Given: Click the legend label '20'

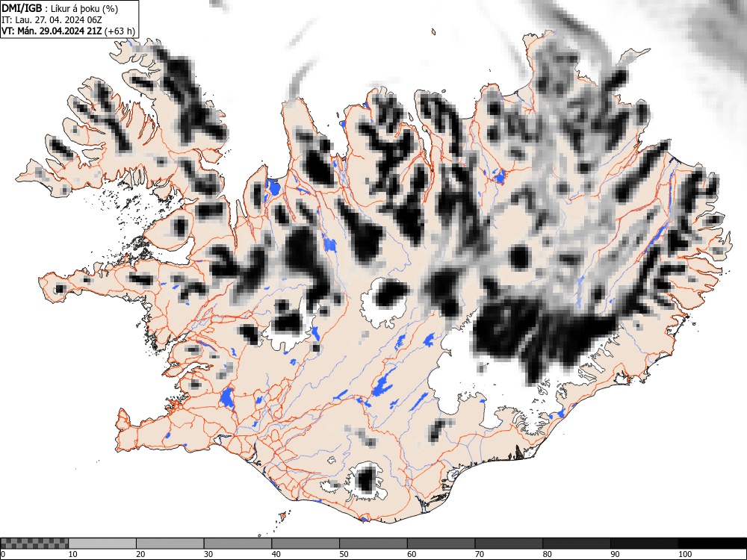Looking at the screenshot, I should (x=140, y=554).
